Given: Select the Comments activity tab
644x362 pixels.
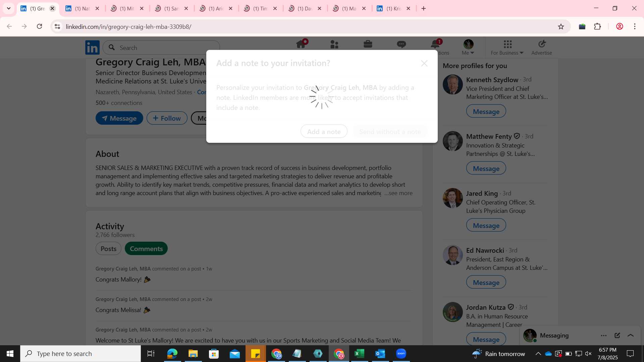Looking at the screenshot, I should tap(146, 249).
